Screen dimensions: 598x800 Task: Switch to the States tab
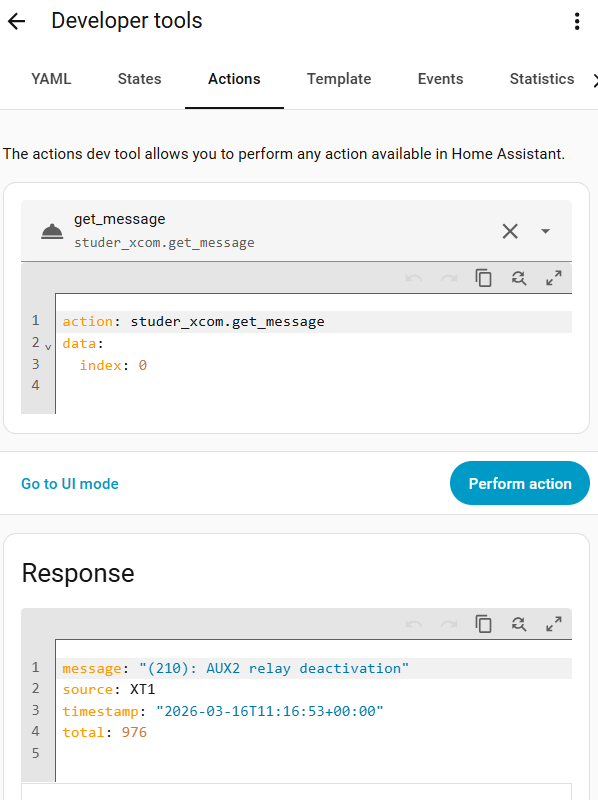(x=139, y=79)
